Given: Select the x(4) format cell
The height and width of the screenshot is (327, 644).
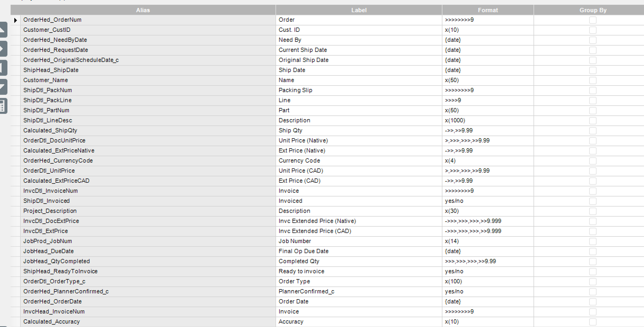Looking at the screenshot, I should tap(488, 161).
